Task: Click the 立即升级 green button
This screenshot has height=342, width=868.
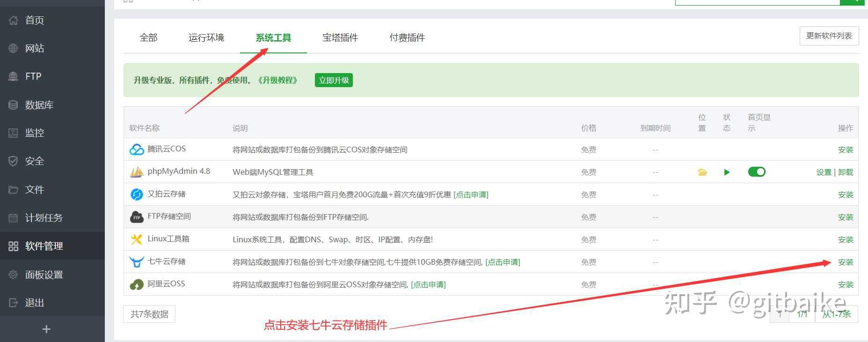Action: point(334,80)
